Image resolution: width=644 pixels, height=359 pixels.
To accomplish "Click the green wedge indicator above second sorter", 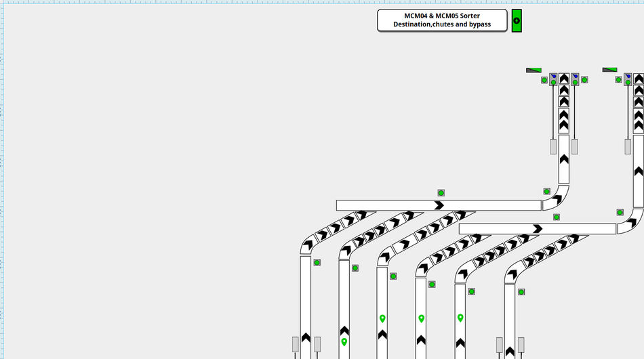I will click(609, 70).
